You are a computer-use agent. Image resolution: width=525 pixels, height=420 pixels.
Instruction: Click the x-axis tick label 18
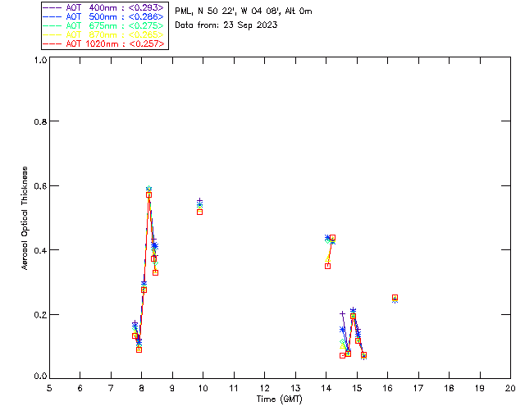tap(449, 388)
